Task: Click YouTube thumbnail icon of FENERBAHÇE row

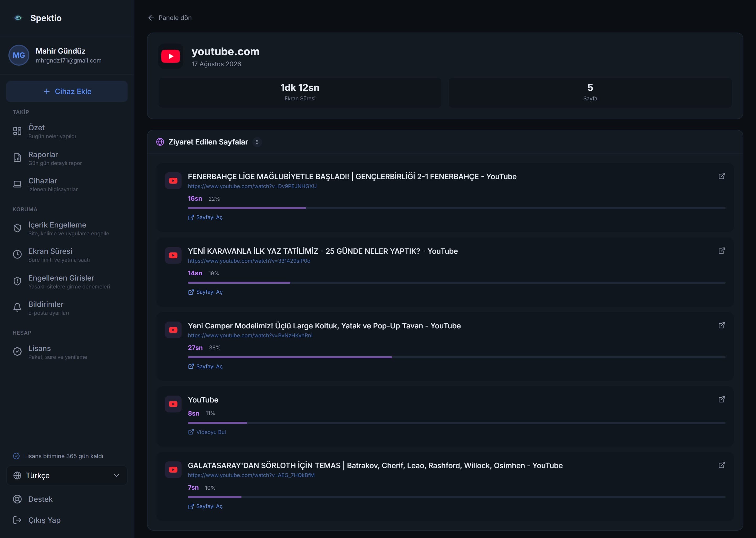Action: (x=173, y=181)
